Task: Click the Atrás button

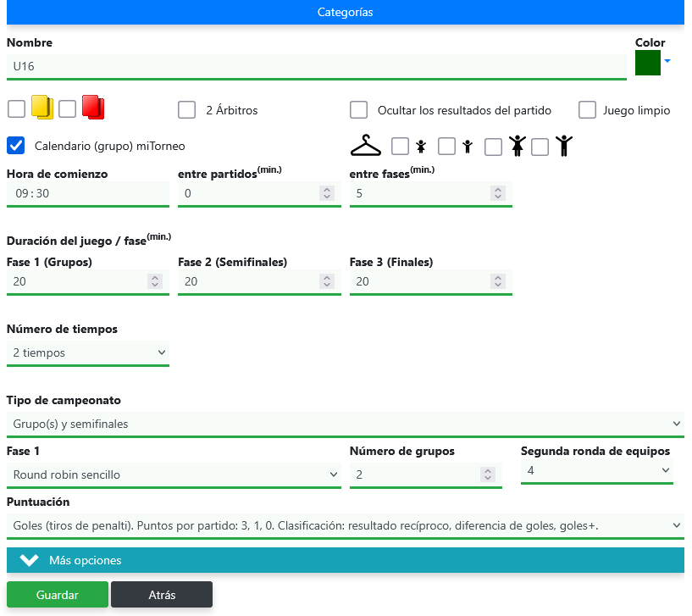Action: [x=162, y=595]
